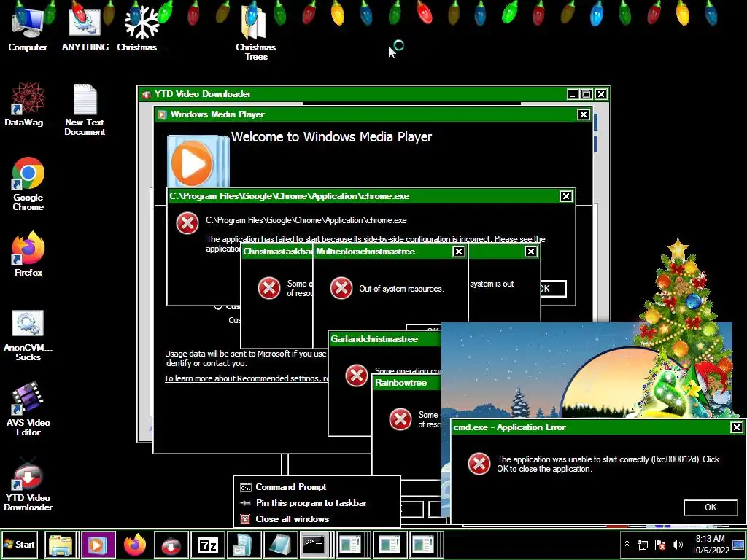Open the Action Center flag icon
This screenshot has width=747, height=560.
(x=660, y=545)
